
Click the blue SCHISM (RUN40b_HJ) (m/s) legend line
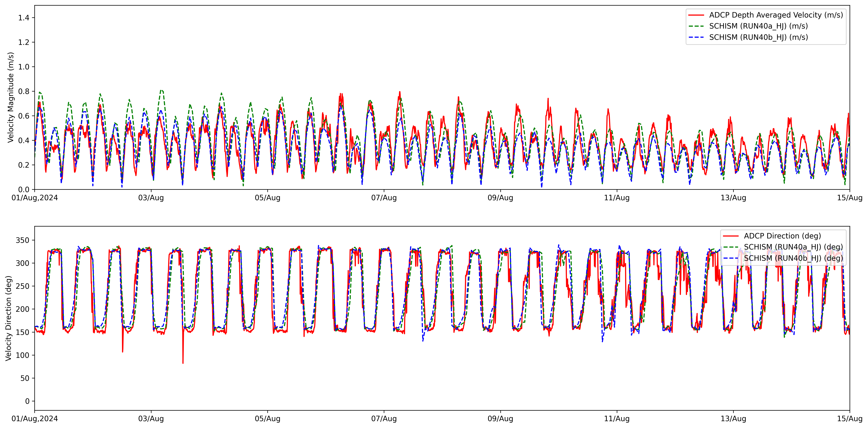coord(696,37)
